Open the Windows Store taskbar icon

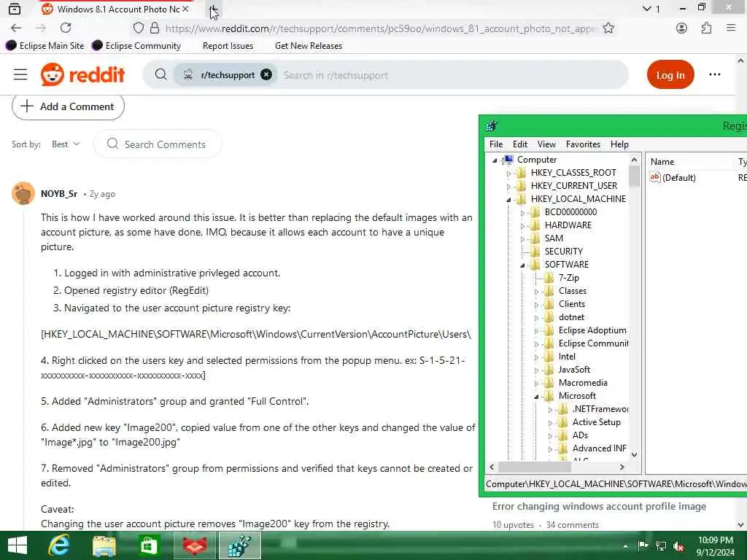point(149,545)
